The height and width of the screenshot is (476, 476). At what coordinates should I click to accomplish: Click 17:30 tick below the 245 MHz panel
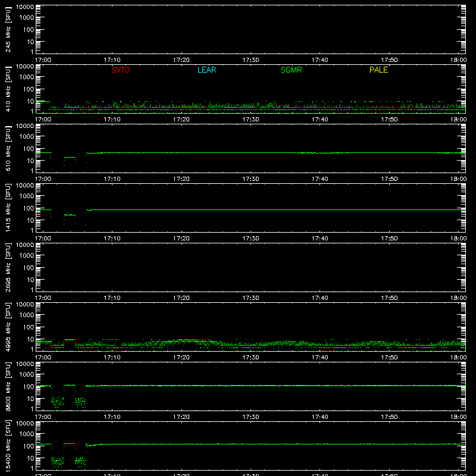[x=250, y=60]
